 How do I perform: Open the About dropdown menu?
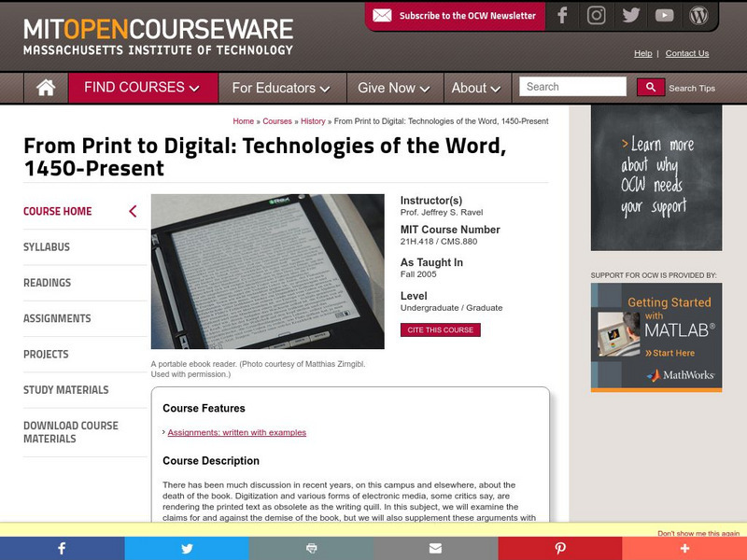click(475, 87)
